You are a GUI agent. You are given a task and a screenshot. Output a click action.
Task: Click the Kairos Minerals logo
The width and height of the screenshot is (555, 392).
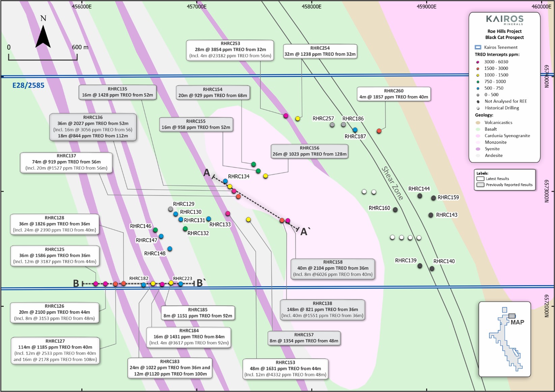504,20
